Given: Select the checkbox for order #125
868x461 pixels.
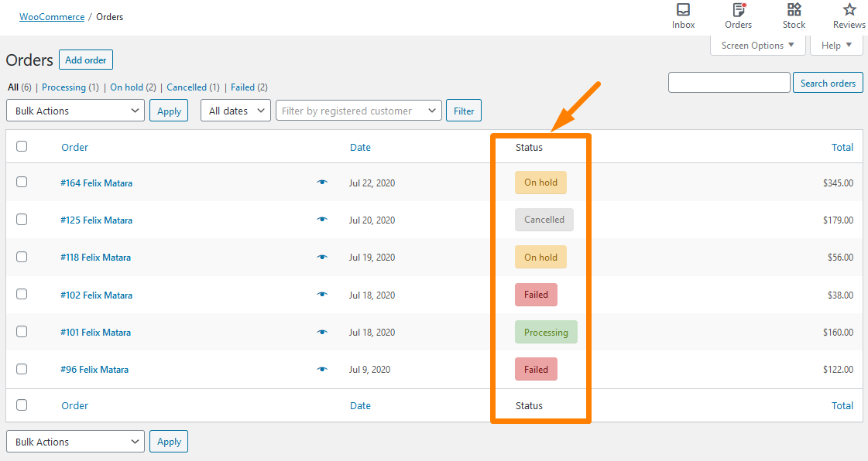Looking at the screenshot, I should click(22, 220).
